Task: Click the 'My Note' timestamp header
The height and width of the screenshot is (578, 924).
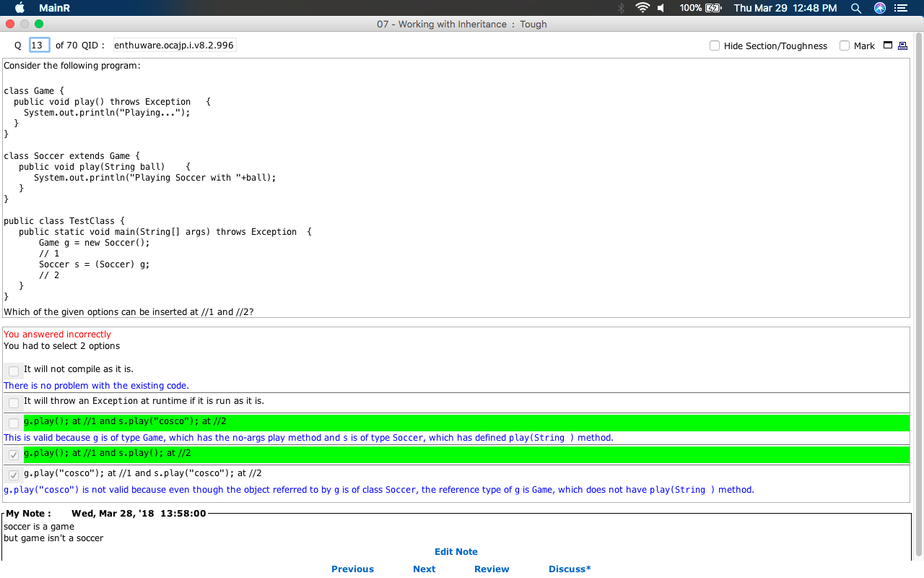Action: (106, 514)
